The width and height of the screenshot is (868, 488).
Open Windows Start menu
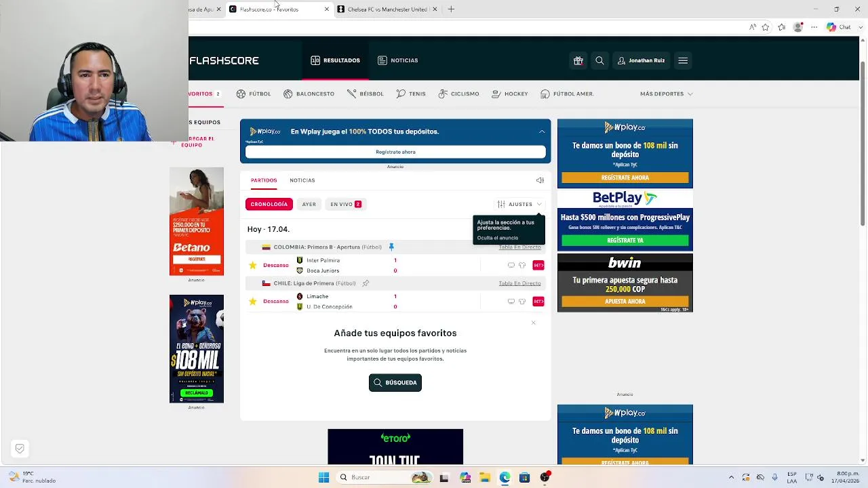tap(323, 477)
